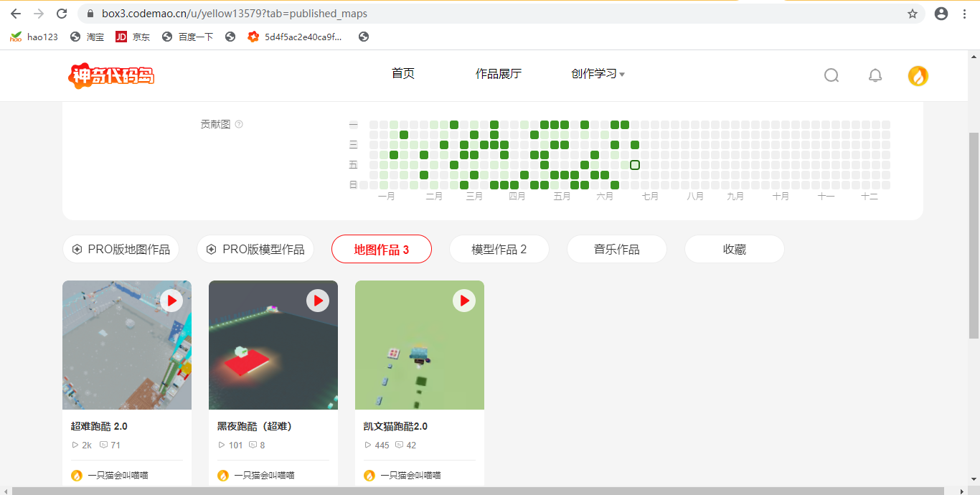Click the browser forward arrow
This screenshot has width=980, height=495.
(39, 14)
